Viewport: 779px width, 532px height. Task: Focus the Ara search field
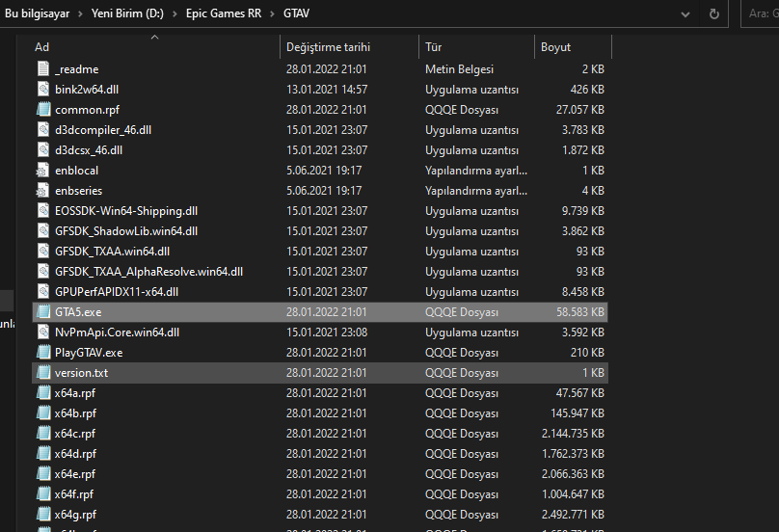coord(762,14)
